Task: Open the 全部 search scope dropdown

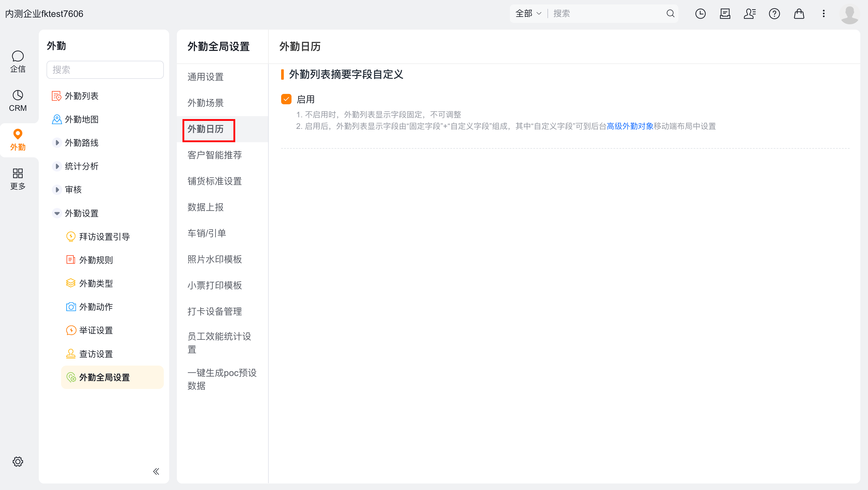Action: (528, 14)
